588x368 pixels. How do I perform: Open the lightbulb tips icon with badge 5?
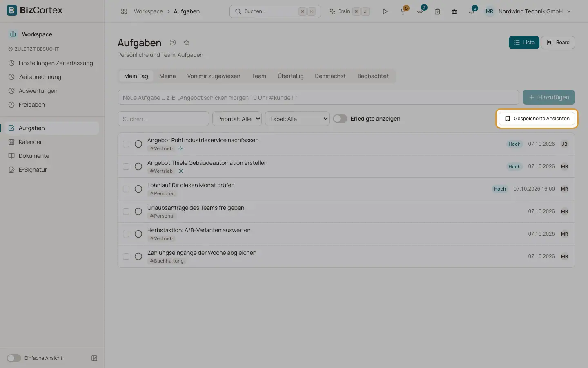[x=403, y=11]
